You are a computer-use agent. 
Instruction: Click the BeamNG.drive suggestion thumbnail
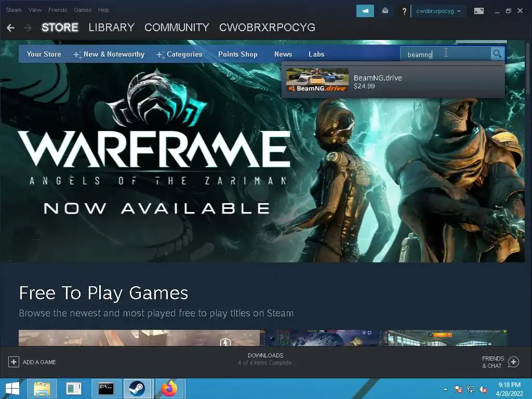coord(317,80)
